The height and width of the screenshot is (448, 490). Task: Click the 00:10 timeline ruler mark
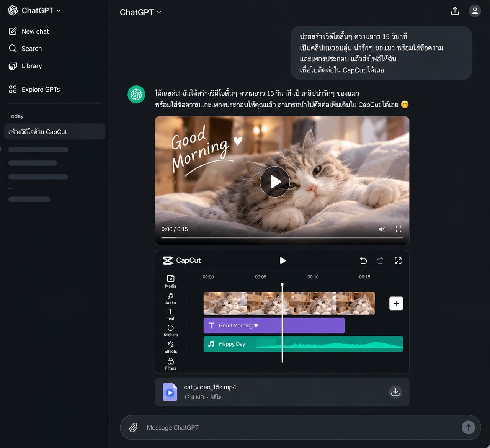(313, 277)
